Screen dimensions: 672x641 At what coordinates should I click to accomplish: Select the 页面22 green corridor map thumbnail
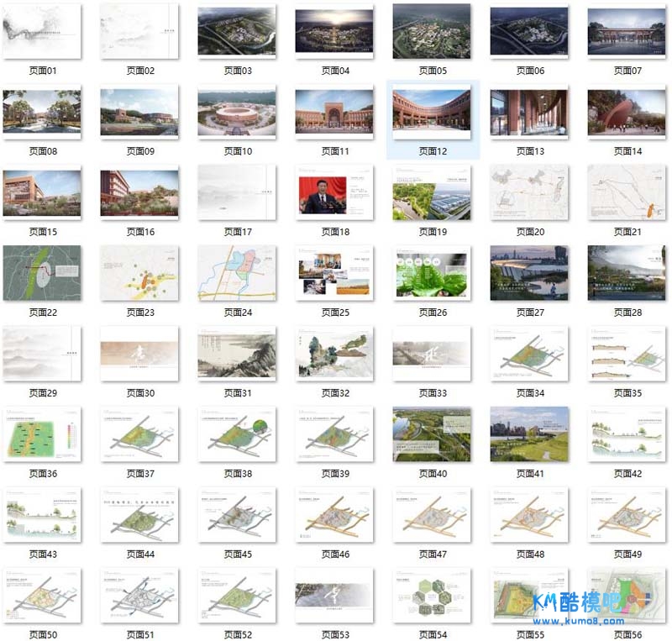43,273
